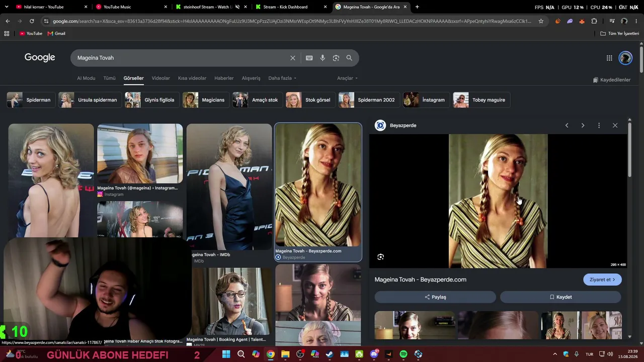
Task: Open the bookmarks bar apps grid
Action: click(7, 34)
